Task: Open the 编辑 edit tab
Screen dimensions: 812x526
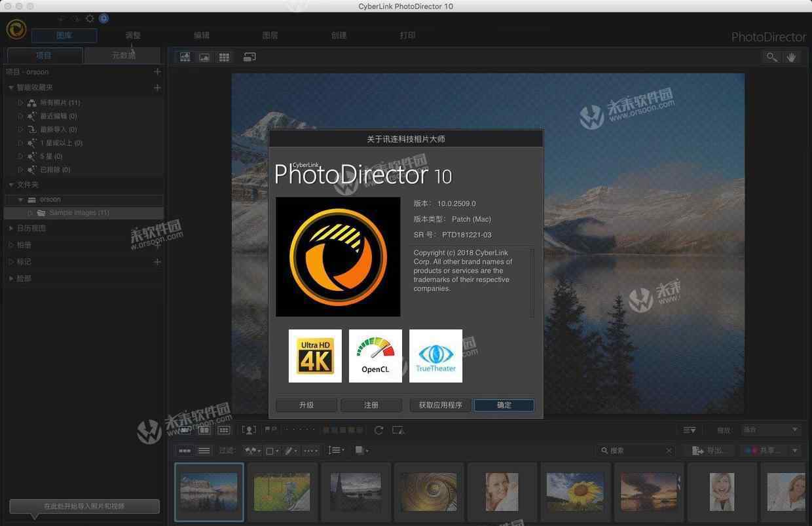Action: tap(202, 35)
